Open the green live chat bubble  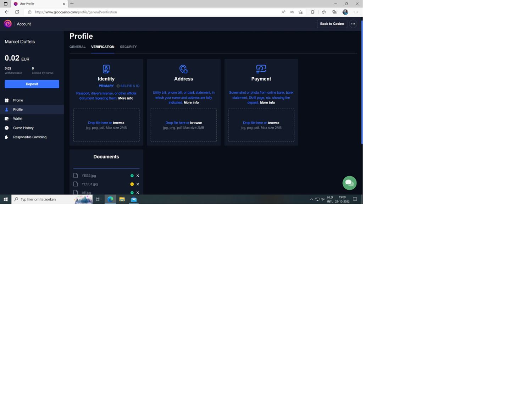[x=349, y=183]
